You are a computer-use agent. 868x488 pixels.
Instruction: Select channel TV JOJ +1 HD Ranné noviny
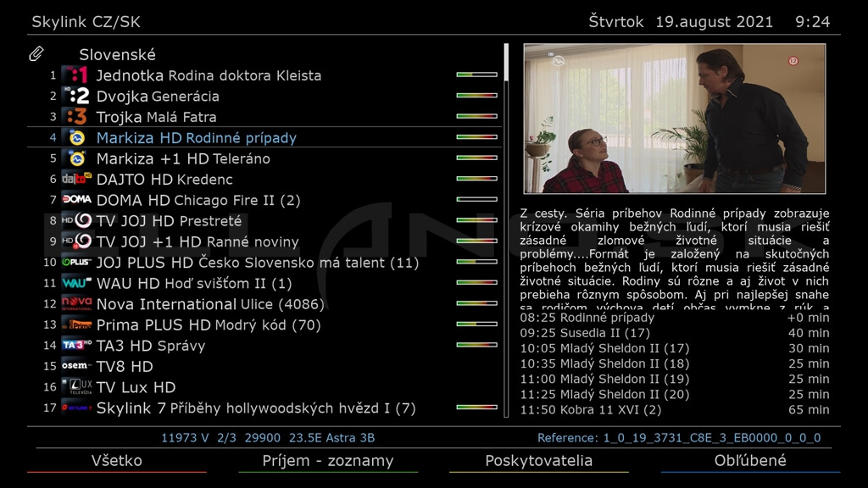[x=264, y=241]
